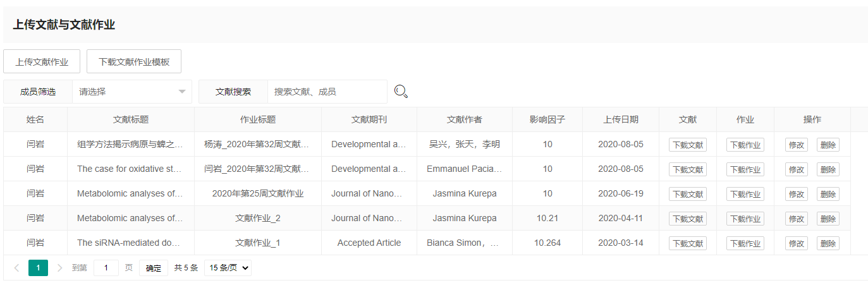Click the 文献作者 column header

[x=465, y=119]
